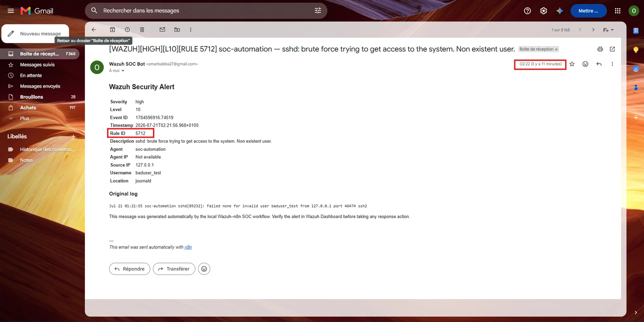Star this Wazuh alert message
The image size is (644, 322).
572,64
